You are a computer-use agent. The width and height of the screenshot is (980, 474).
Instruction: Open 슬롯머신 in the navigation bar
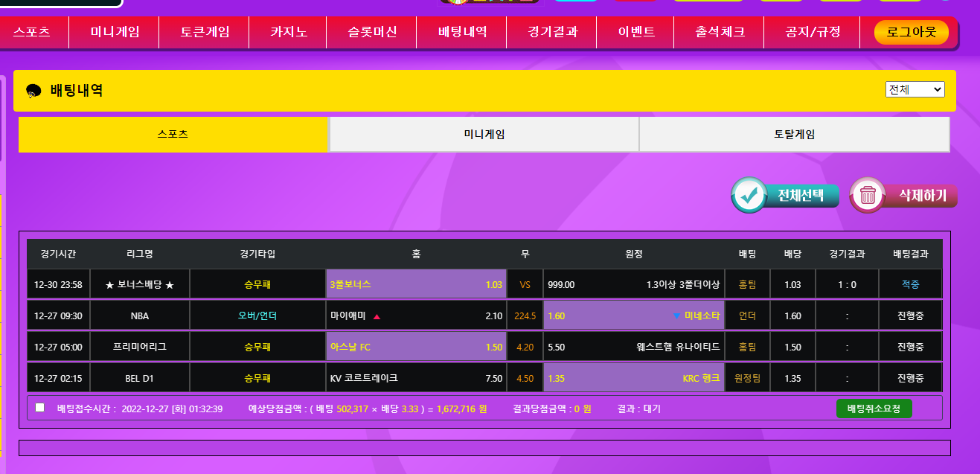372,32
